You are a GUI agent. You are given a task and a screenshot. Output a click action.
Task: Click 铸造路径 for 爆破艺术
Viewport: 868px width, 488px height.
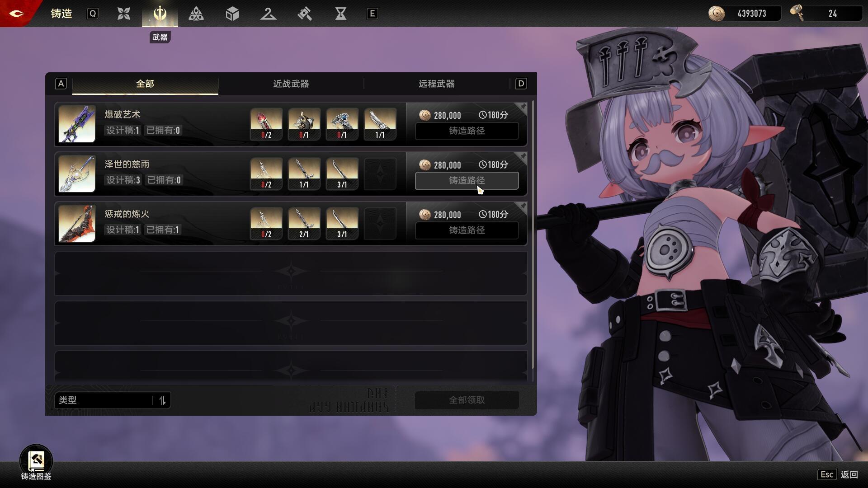pyautogui.click(x=467, y=131)
